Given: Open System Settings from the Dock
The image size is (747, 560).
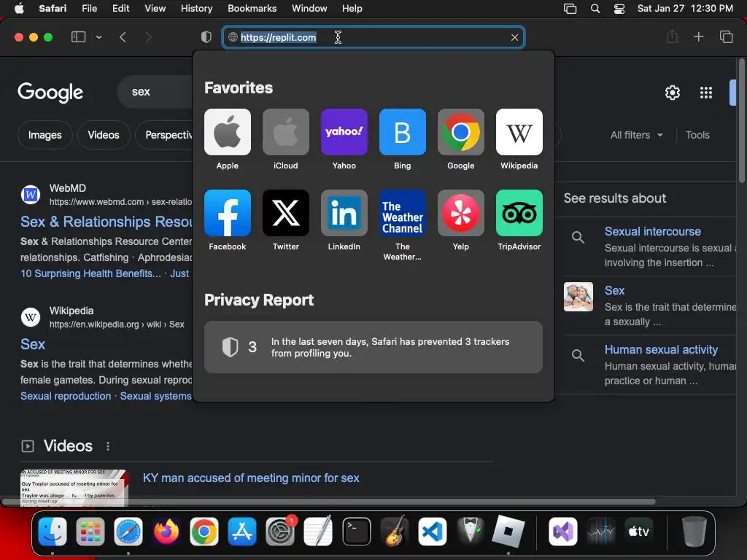Looking at the screenshot, I should click(x=280, y=531).
